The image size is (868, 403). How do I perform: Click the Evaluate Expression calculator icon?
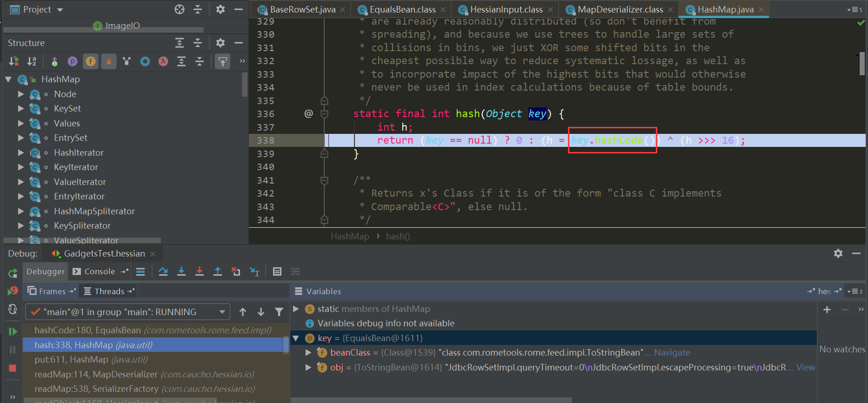277,271
